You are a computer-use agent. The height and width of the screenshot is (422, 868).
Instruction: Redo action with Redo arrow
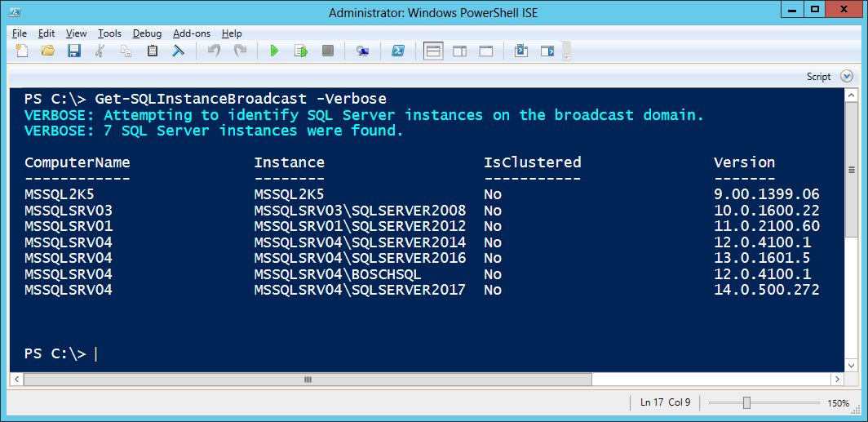pyautogui.click(x=240, y=51)
